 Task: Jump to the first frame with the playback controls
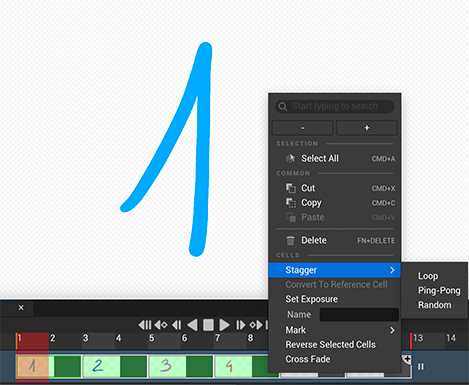[145, 325]
